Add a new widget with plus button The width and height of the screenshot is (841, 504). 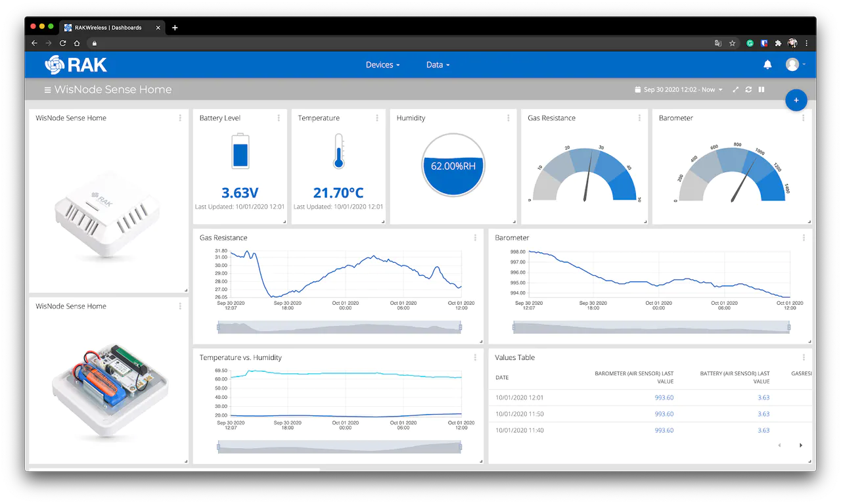point(796,101)
